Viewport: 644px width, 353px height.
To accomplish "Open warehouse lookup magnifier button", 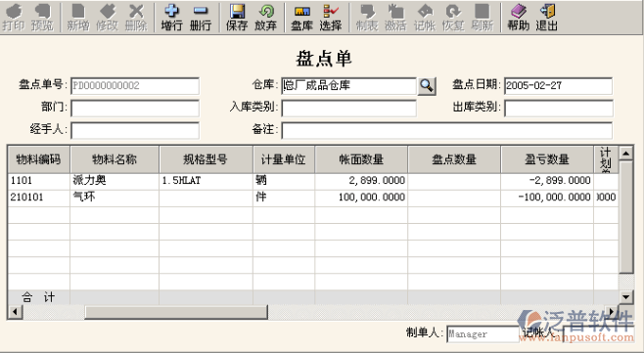I will (427, 86).
